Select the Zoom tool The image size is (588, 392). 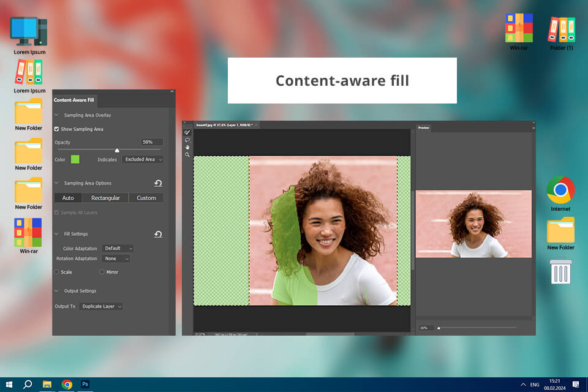pos(187,154)
